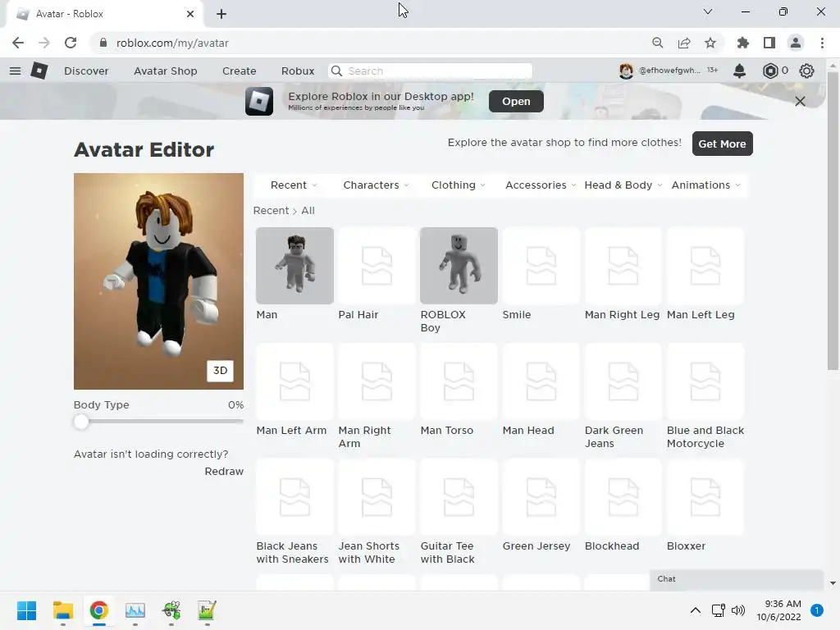Click the Get More button
The height and width of the screenshot is (630, 840).
[x=722, y=144]
